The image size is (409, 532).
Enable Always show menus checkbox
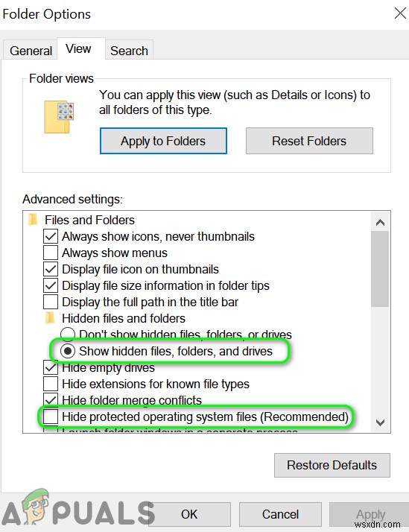(51, 253)
